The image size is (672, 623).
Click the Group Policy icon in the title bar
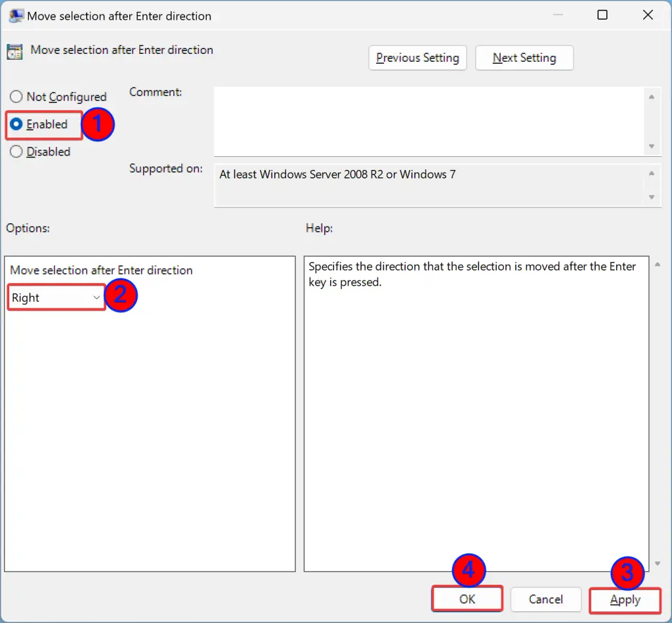14,14
